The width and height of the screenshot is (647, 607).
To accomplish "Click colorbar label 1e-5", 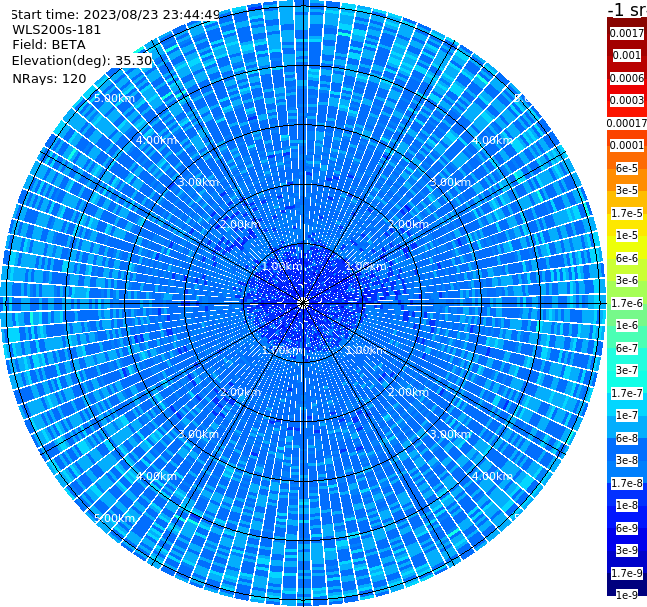I will [627, 235].
